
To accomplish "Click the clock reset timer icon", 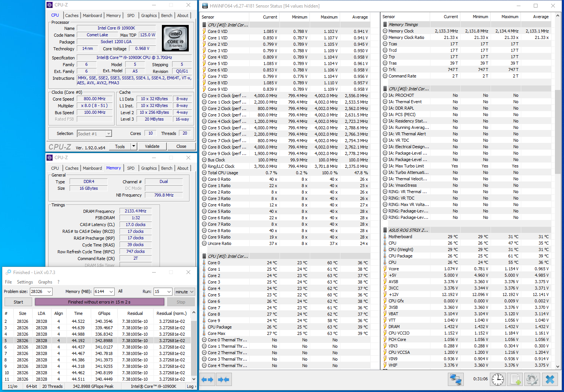I will coord(498,379).
